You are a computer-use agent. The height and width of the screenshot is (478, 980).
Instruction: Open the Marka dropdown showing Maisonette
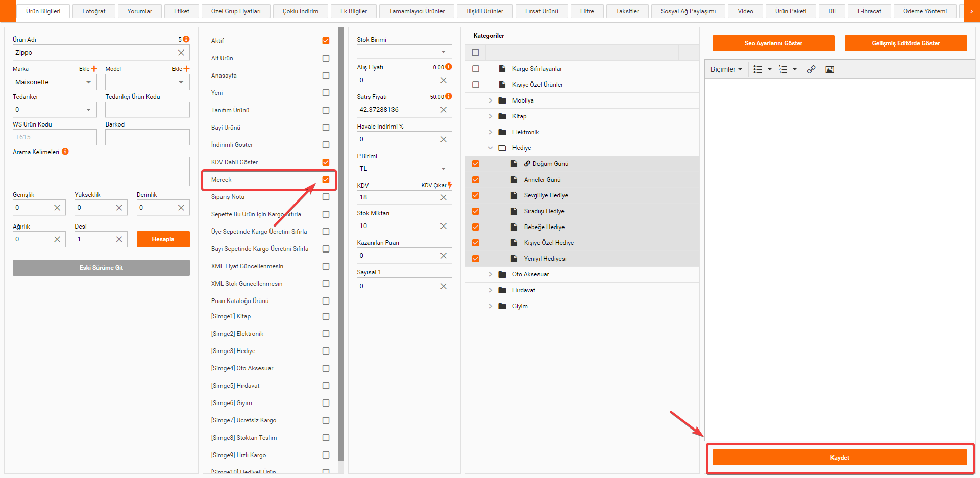pos(55,82)
